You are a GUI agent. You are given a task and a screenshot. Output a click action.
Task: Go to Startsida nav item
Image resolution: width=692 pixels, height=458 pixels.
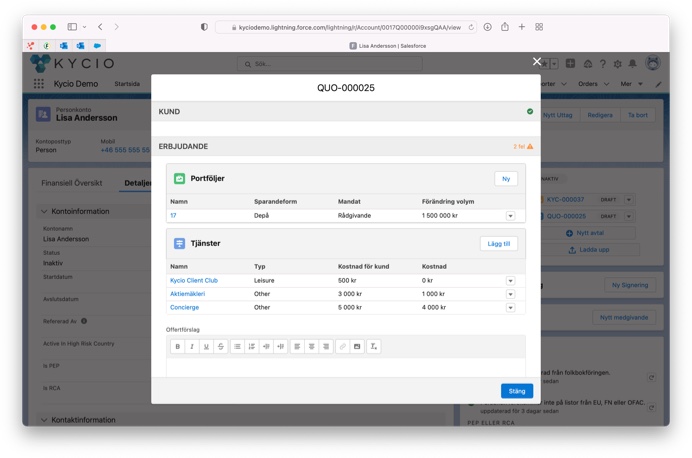click(127, 84)
